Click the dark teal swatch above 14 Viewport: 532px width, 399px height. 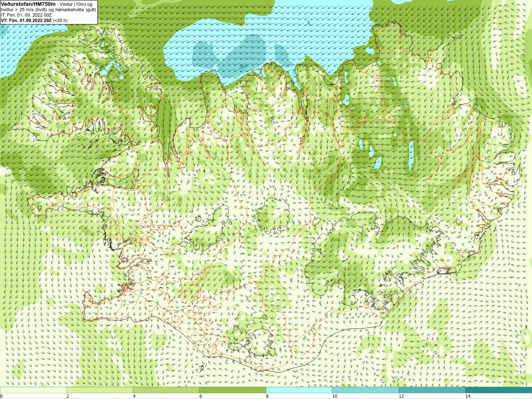(499, 390)
